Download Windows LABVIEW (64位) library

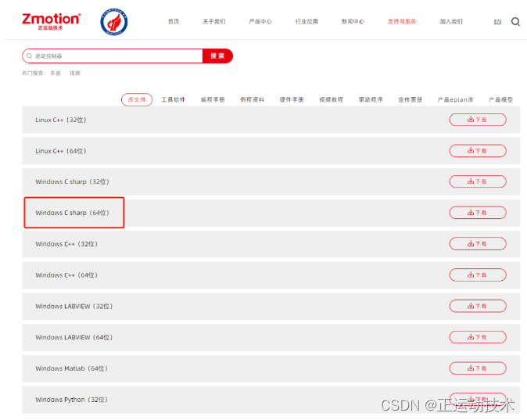coord(478,337)
